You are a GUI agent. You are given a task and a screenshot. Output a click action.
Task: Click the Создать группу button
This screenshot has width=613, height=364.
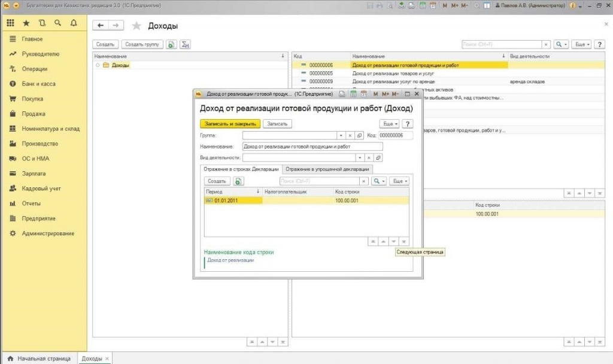(142, 44)
